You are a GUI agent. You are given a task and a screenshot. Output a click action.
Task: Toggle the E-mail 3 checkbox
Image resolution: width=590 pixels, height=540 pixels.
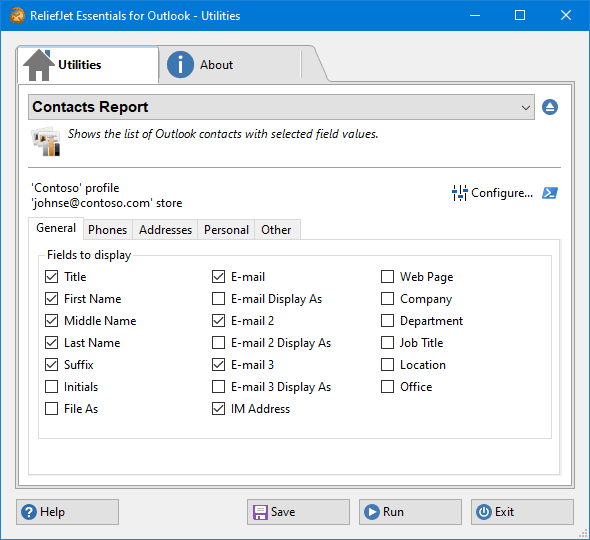219,365
